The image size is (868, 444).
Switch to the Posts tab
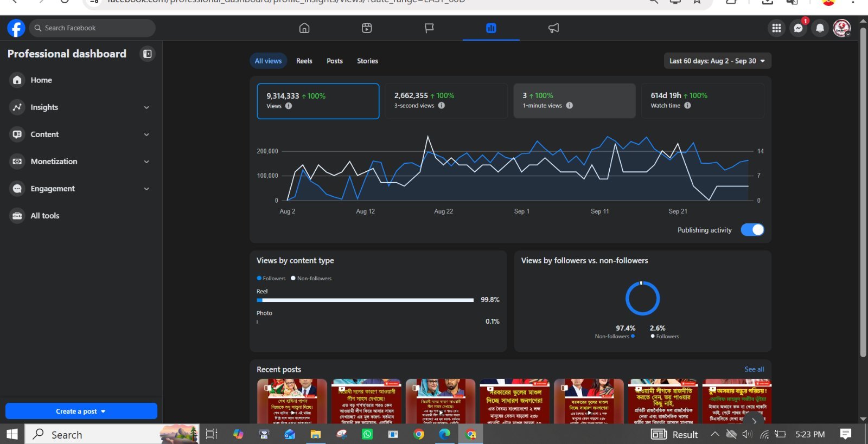[335, 61]
